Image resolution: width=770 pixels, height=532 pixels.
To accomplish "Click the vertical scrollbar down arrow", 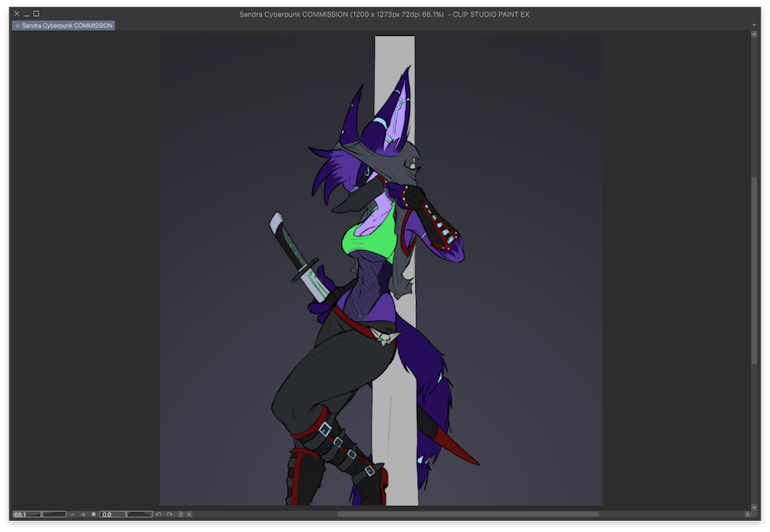I will click(754, 508).
